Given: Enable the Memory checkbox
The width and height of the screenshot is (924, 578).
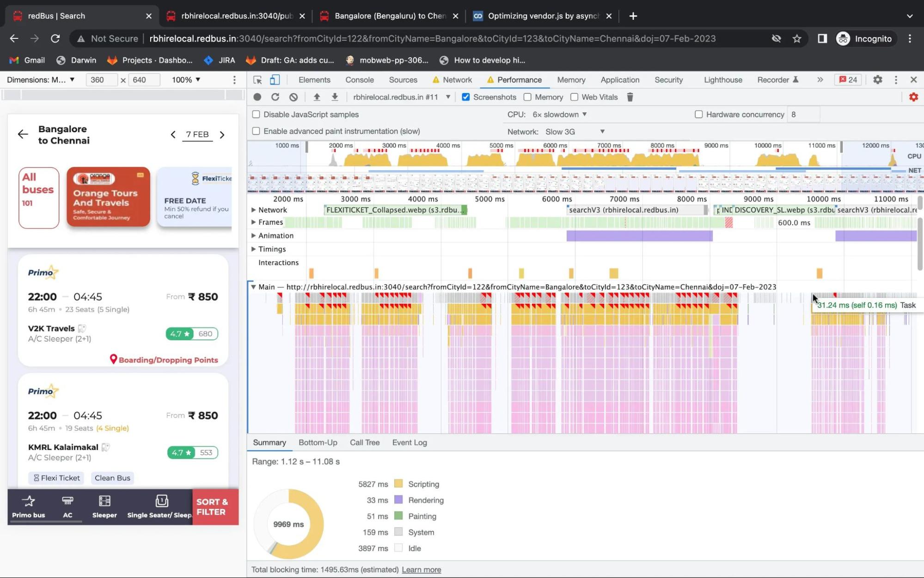Looking at the screenshot, I should [528, 97].
